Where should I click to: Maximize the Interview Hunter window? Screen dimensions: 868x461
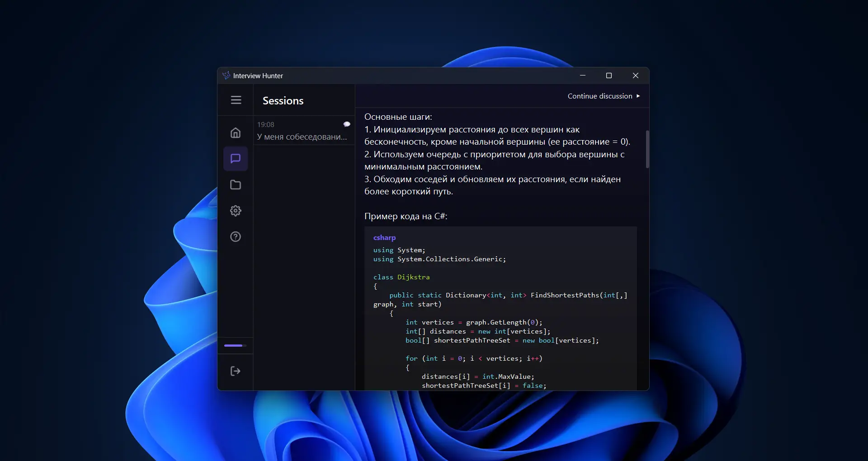tap(609, 75)
